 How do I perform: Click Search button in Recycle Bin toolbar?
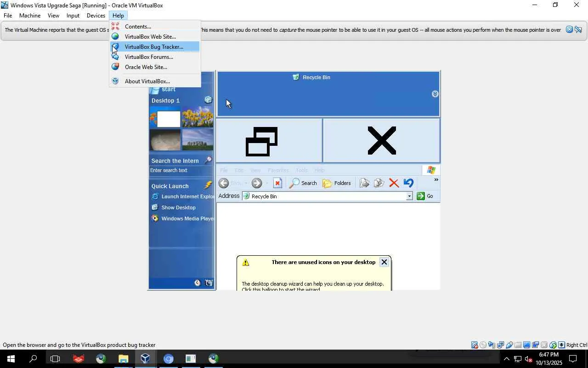[x=303, y=183]
